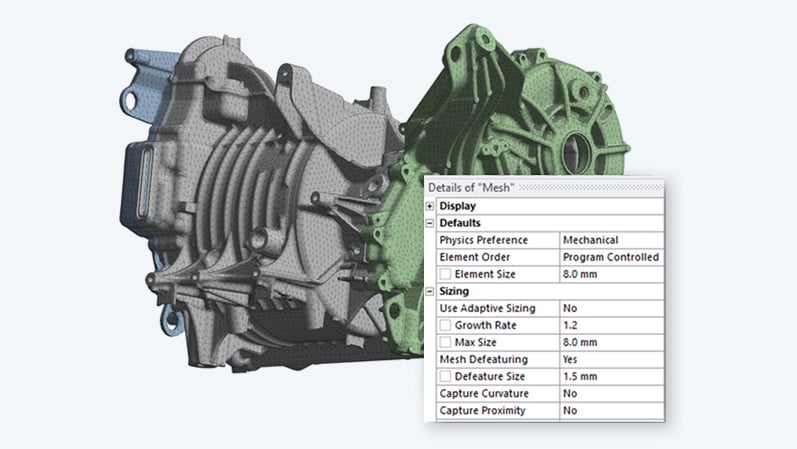Select the Details of "Mesh" title bar
This screenshot has height=449, width=797.
coord(544,188)
